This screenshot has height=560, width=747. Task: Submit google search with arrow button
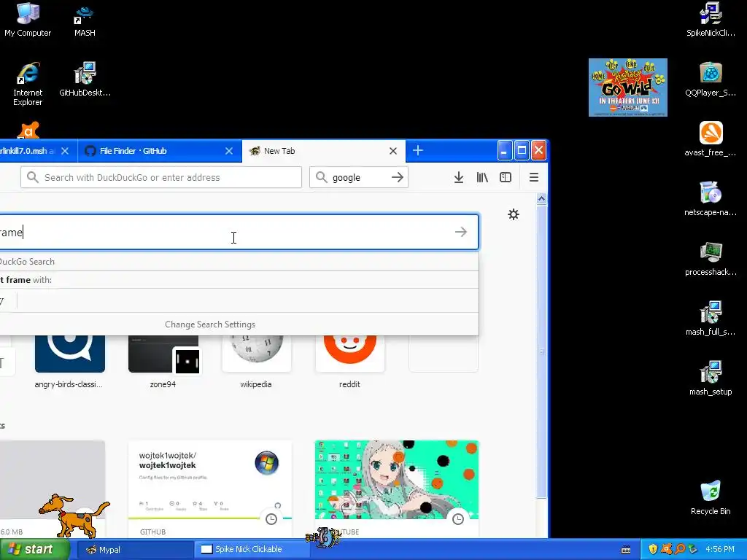coord(398,178)
